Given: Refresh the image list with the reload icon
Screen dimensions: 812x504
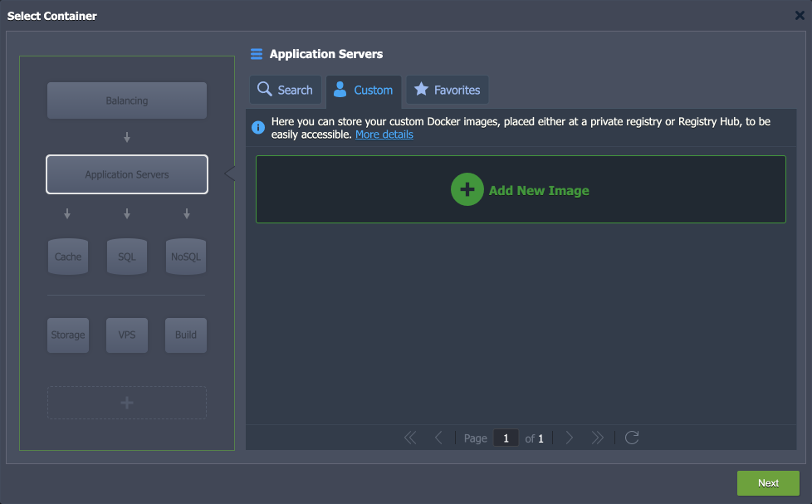Looking at the screenshot, I should pos(632,438).
